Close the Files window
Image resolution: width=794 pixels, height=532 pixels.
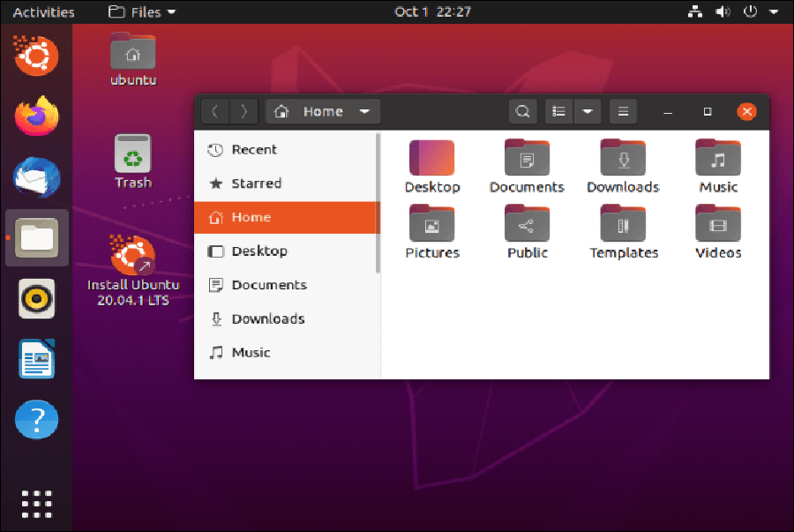pyautogui.click(x=747, y=112)
